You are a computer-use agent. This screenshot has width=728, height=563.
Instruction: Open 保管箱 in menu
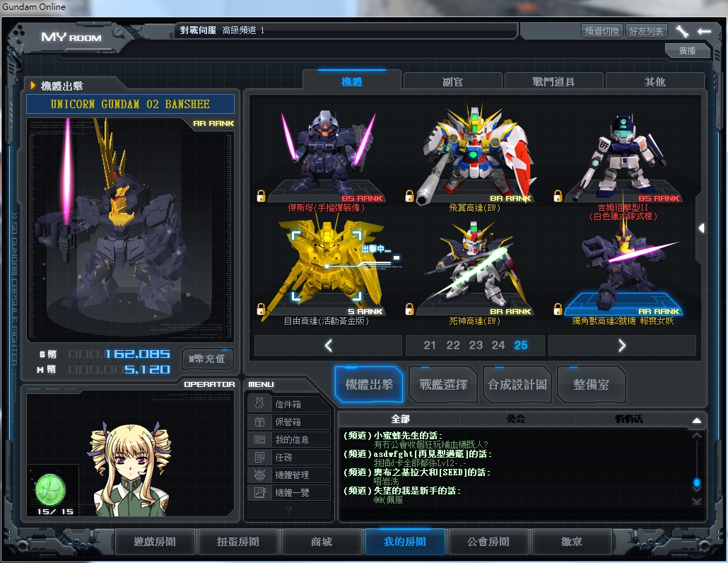coord(289,422)
